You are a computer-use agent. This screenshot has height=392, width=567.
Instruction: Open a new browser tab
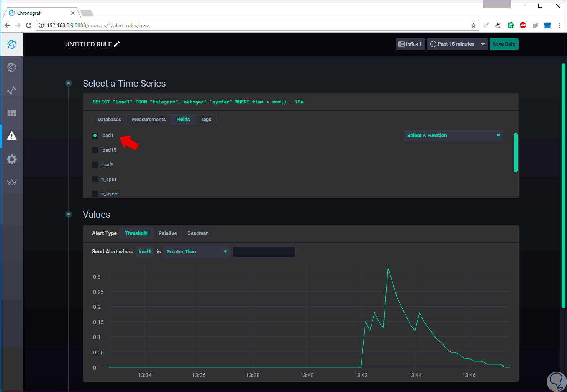[x=87, y=13]
